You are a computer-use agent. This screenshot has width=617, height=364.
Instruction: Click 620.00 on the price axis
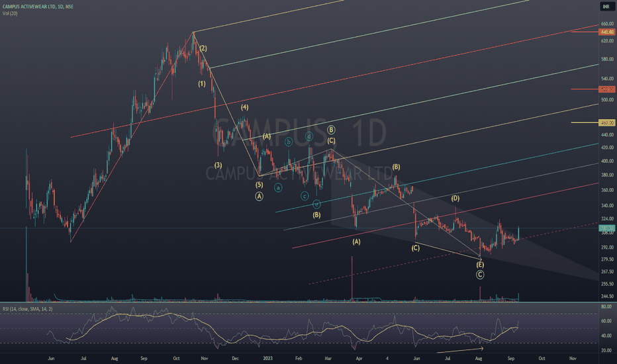[607, 41]
